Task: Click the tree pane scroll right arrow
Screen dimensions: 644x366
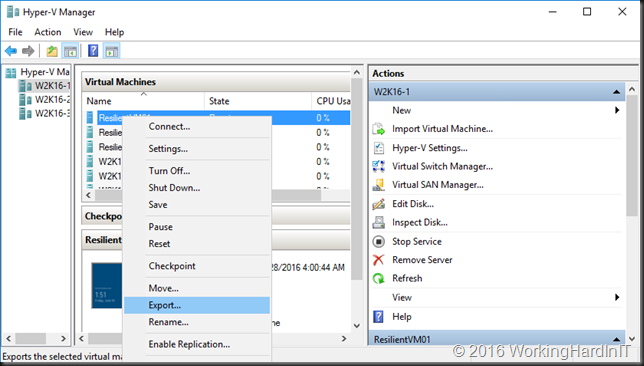Action: click(x=63, y=338)
